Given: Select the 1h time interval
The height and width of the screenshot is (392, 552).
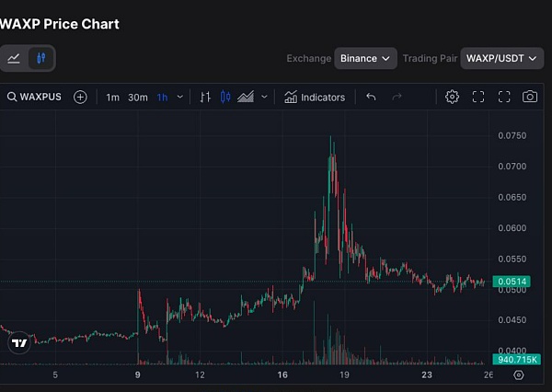Looking at the screenshot, I should pos(162,98).
